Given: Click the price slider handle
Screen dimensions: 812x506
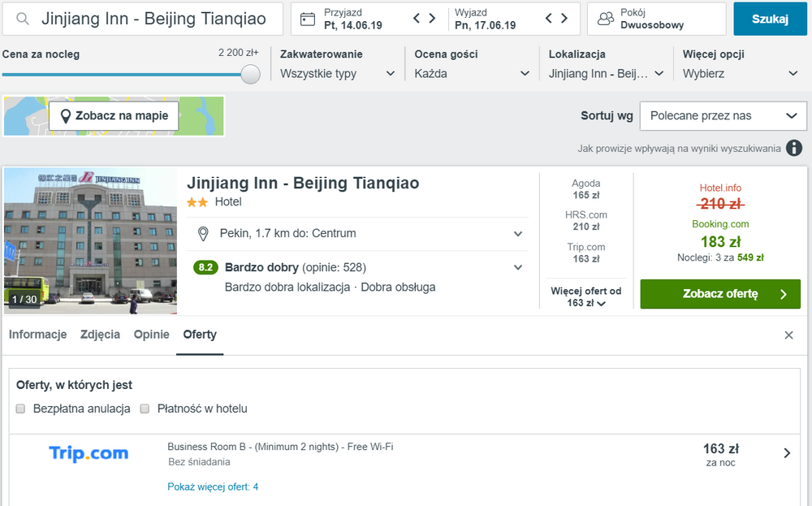Looking at the screenshot, I should coord(251,74).
